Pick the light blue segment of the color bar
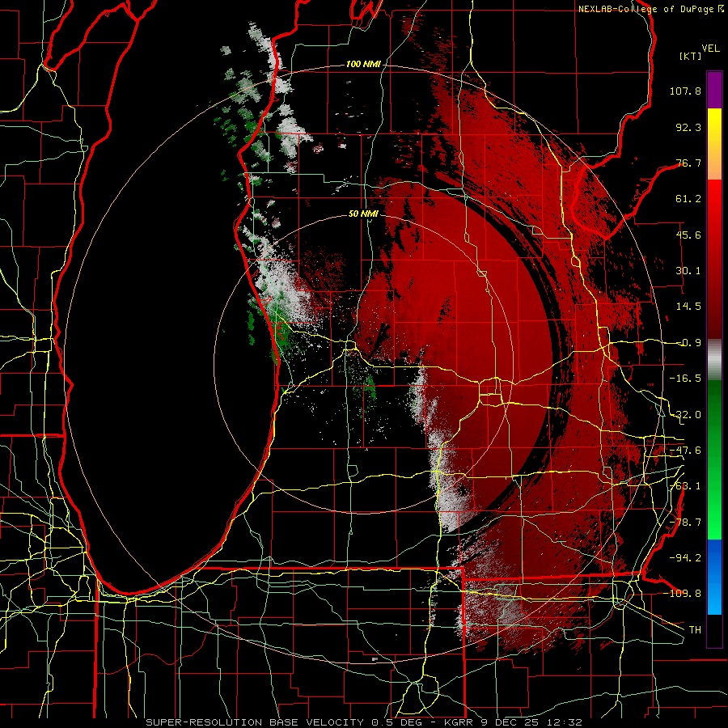The width and height of the screenshot is (728, 728). coord(714,595)
